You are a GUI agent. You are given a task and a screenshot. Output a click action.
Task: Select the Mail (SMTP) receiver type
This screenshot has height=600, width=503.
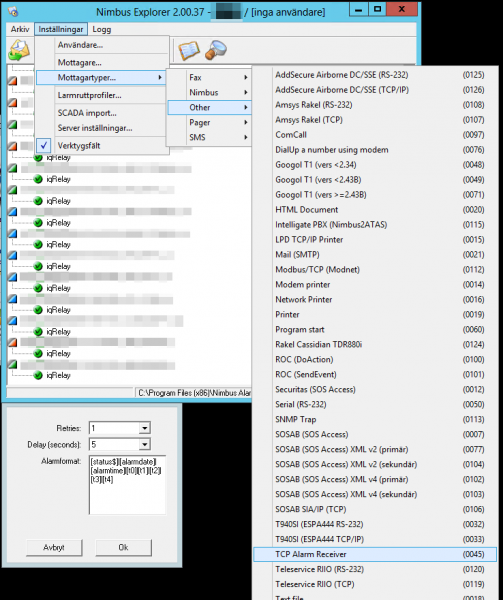click(x=375, y=254)
